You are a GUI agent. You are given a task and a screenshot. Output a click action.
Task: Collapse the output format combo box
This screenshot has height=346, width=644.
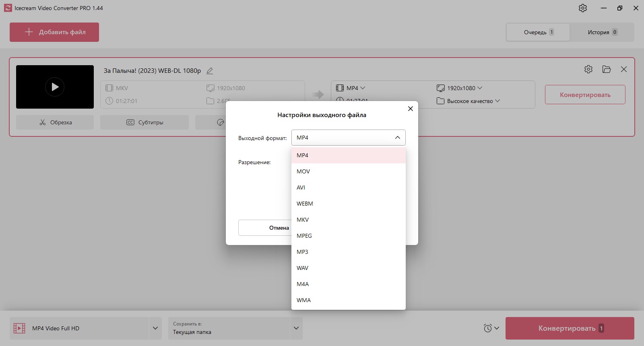(349, 138)
